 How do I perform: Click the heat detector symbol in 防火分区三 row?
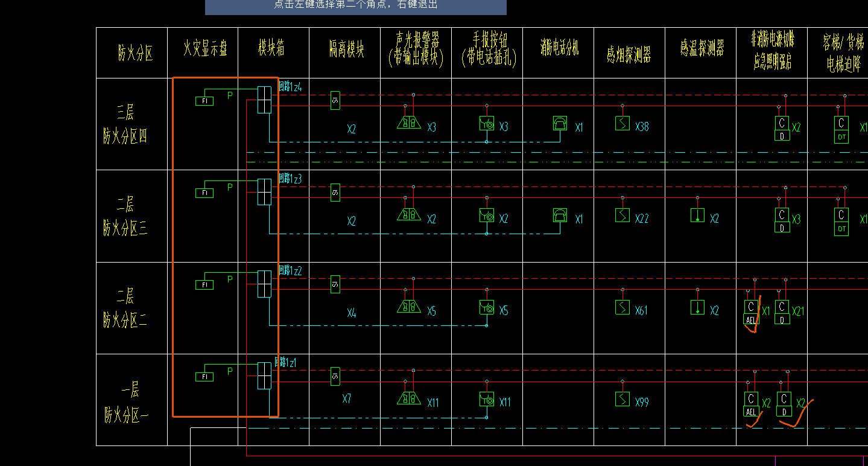tap(697, 215)
